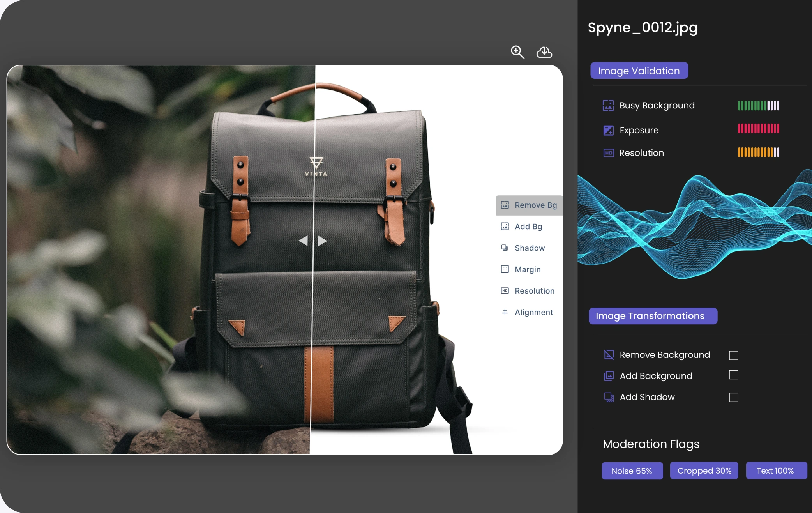
Task: Click the Noise 65% flag
Action: 632,471
